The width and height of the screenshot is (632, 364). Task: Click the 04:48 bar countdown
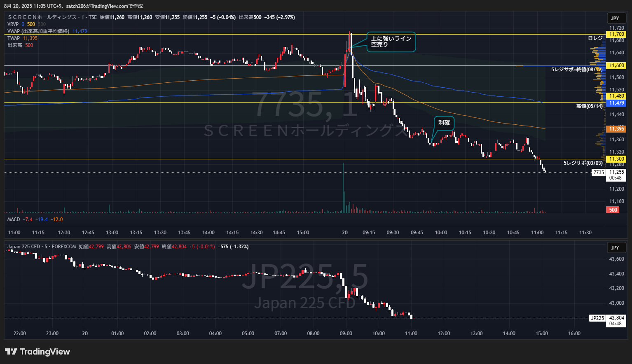(x=616, y=324)
